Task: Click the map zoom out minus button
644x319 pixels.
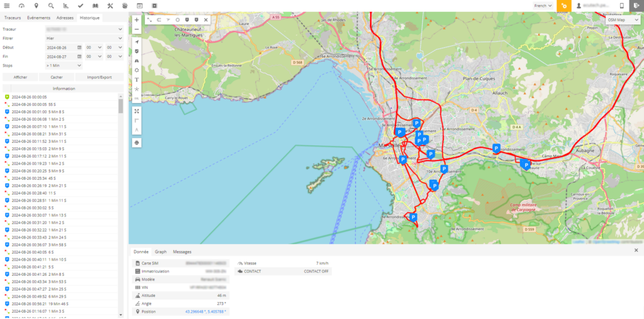Action: [136, 29]
